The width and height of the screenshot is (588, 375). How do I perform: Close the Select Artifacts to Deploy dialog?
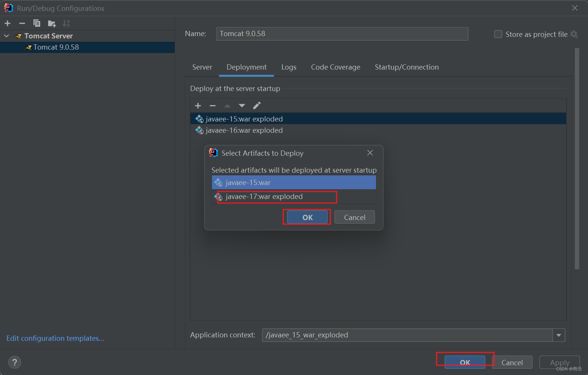click(370, 153)
